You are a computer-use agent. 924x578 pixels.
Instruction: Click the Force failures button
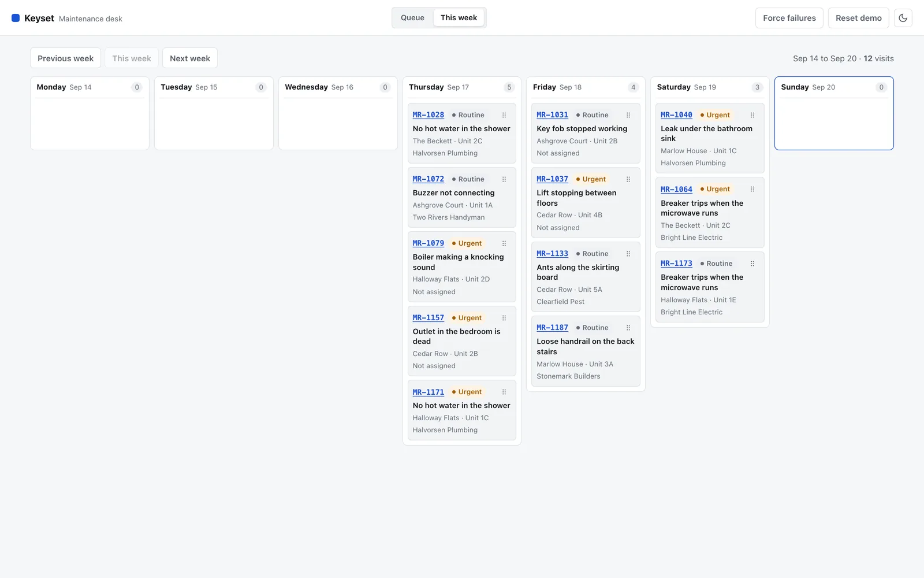789,18
